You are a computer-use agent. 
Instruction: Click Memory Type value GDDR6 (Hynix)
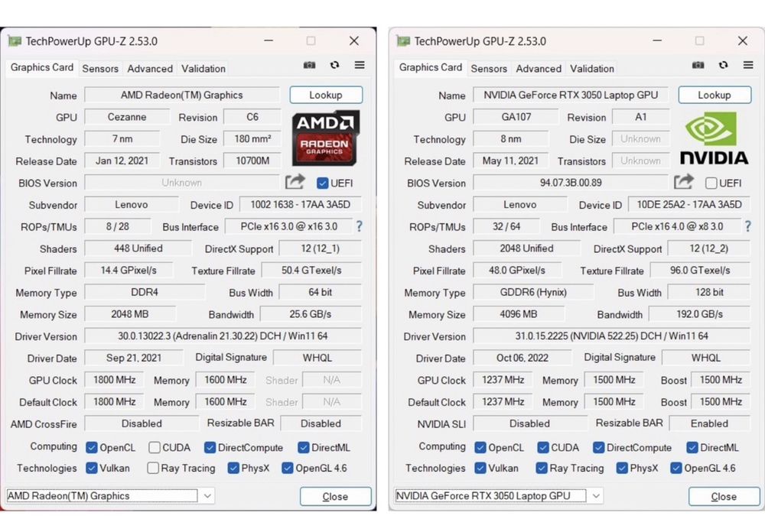click(x=533, y=292)
